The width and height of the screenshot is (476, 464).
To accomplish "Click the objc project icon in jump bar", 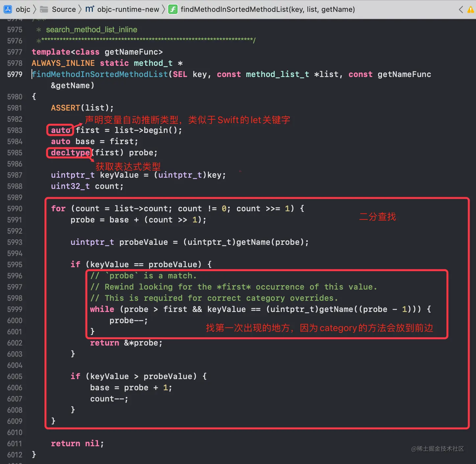I will [x=8, y=9].
